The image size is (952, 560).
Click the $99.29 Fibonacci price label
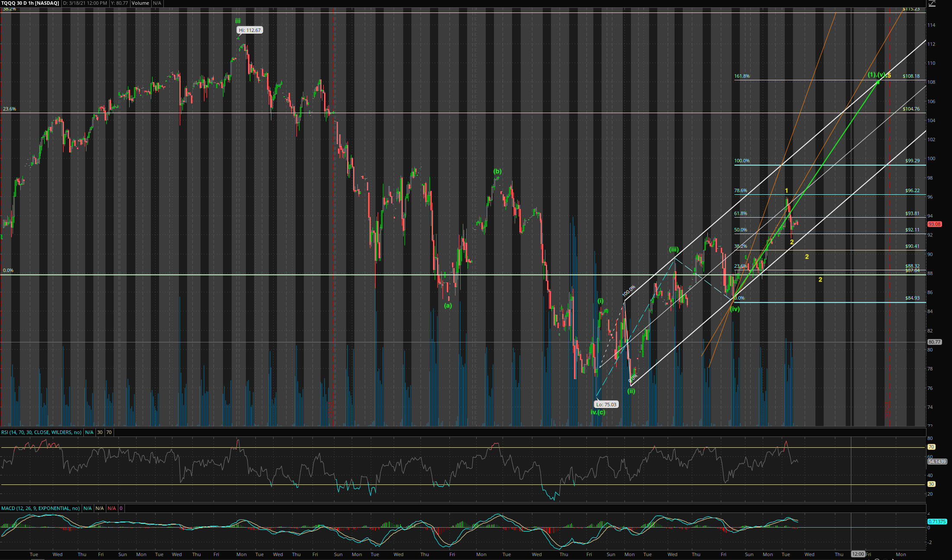pyautogui.click(x=912, y=161)
